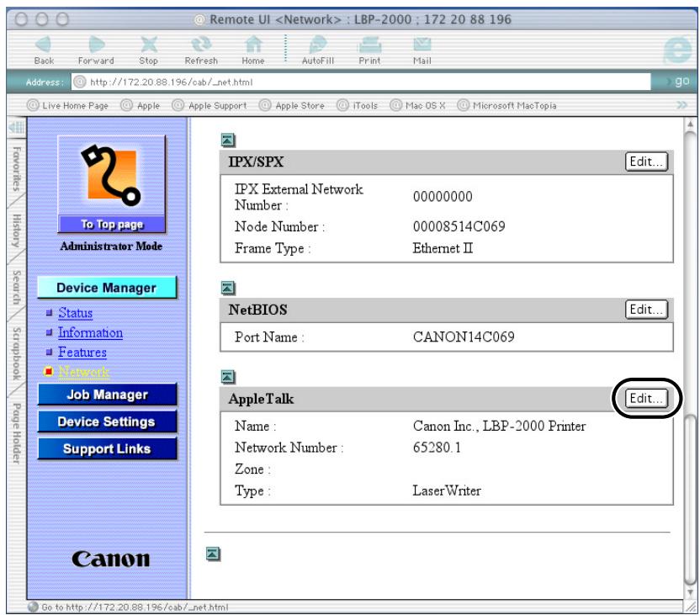Open the Apple Support favorite

pos(209,105)
